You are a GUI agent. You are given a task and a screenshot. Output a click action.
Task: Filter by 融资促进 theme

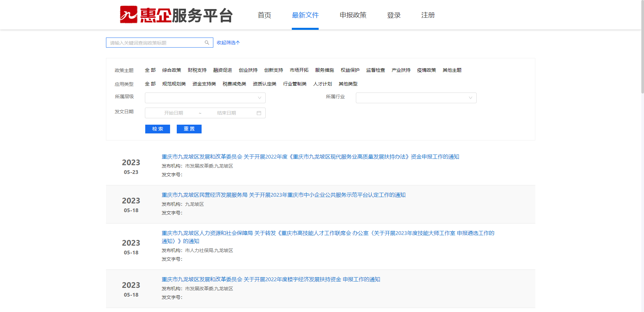[x=223, y=70]
